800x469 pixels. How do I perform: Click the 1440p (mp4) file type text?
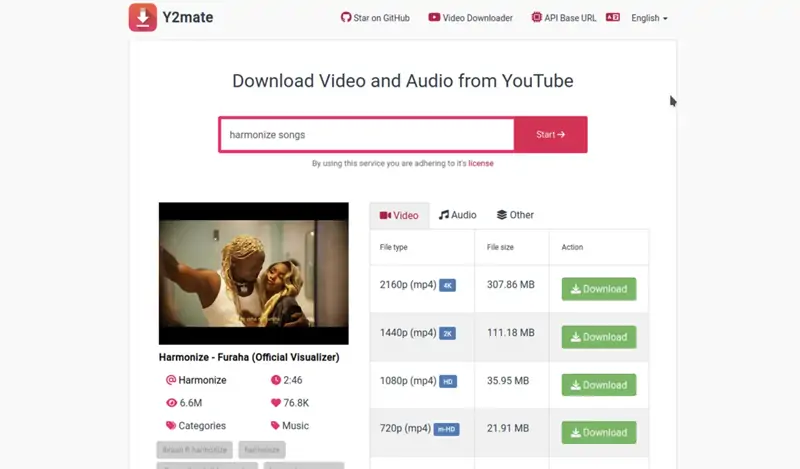pos(408,333)
